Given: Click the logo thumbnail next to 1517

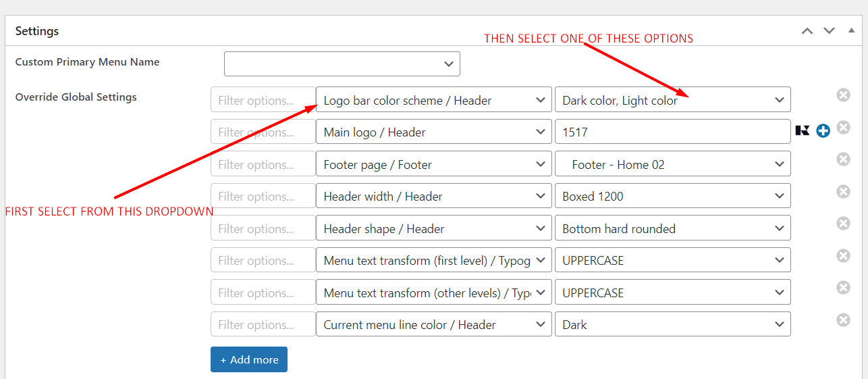Looking at the screenshot, I should pyautogui.click(x=803, y=131).
